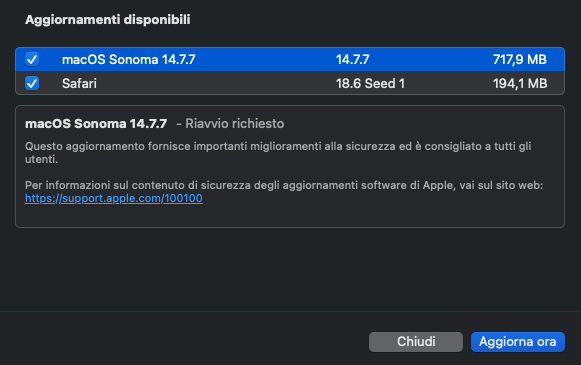Screen dimensions: 581x365
Task: Click the word utenti in the description
Action: pyautogui.click(x=40, y=159)
